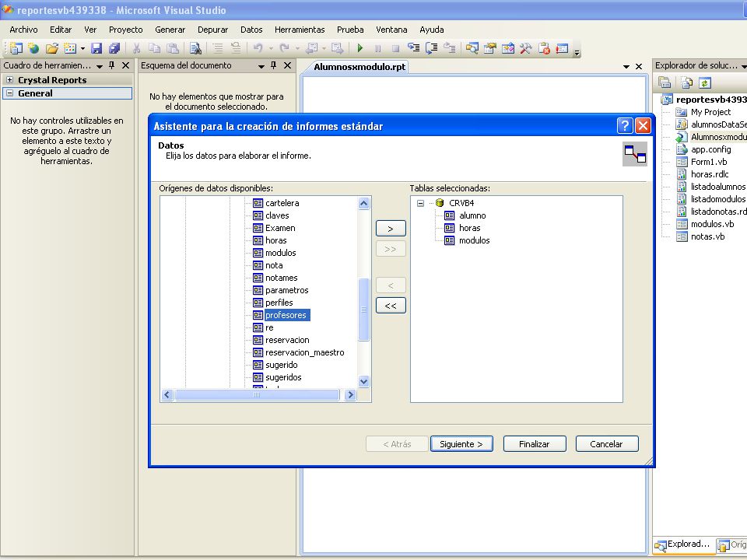Click the Finalizar button
This screenshot has height=560, width=747.
pyautogui.click(x=535, y=444)
